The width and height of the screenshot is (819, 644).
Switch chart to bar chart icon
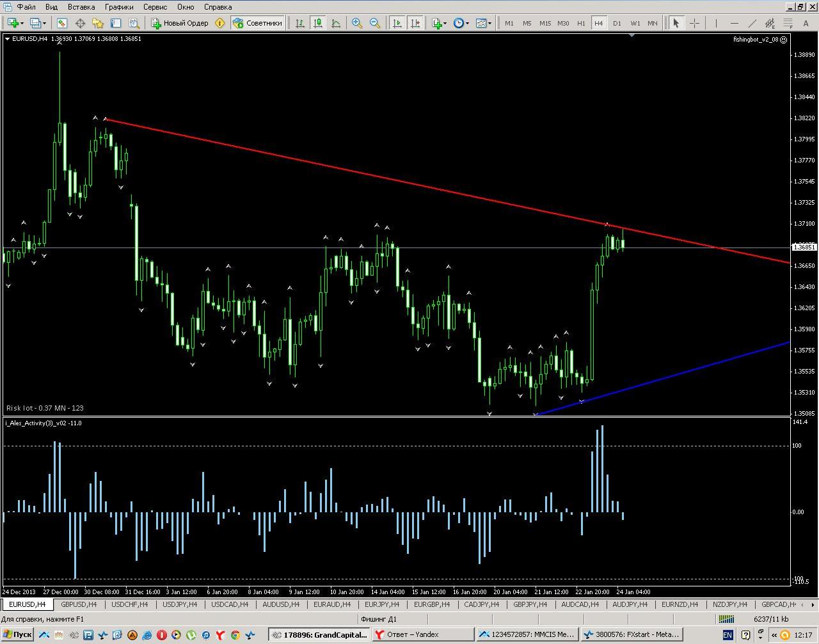(300, 23)
